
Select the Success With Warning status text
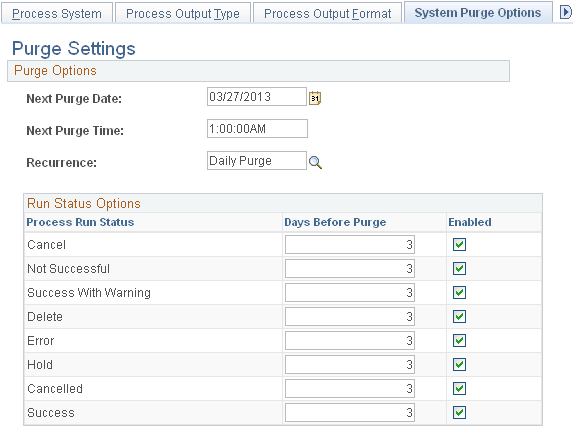[x=89, y=293]
